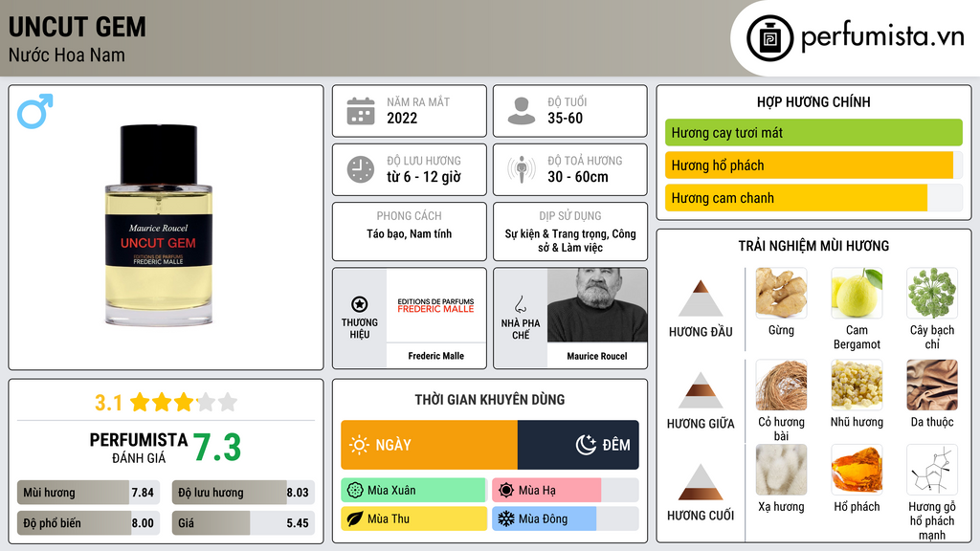Click the Trải nghiệm mùi hương heading
980x551 pixels.
(x=813, y=246)
